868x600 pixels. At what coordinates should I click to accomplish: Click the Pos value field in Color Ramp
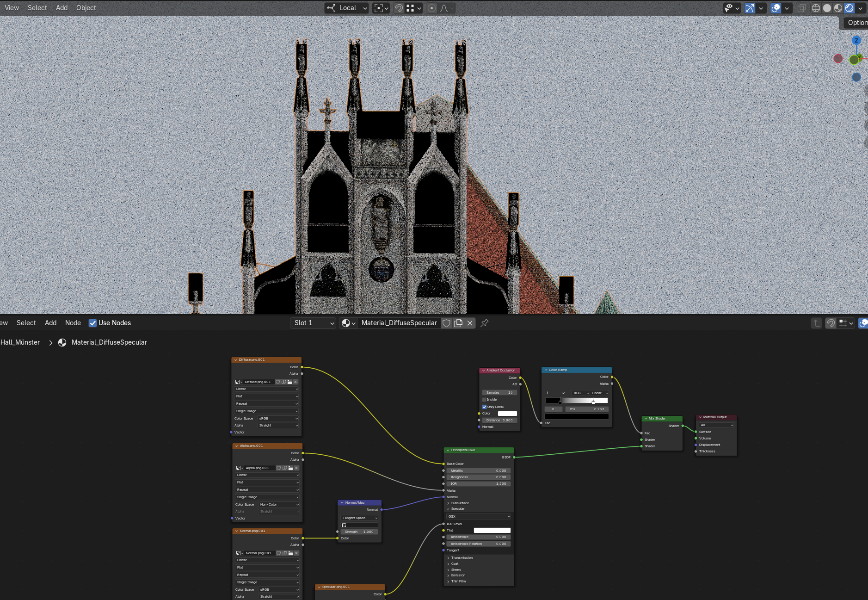coord(587,409)
